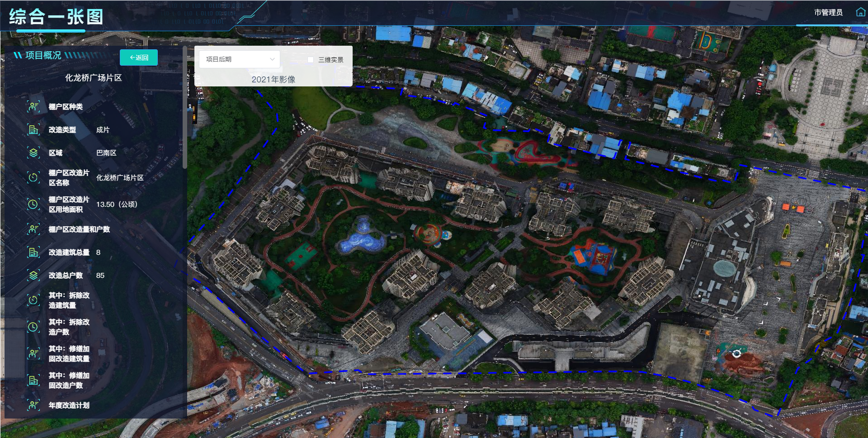Image resolution: width=868 pixels, height=438 pixels.
Task: Click the building icon next to 改造类型
Action: pyautogui.click(x=33, y=130)
